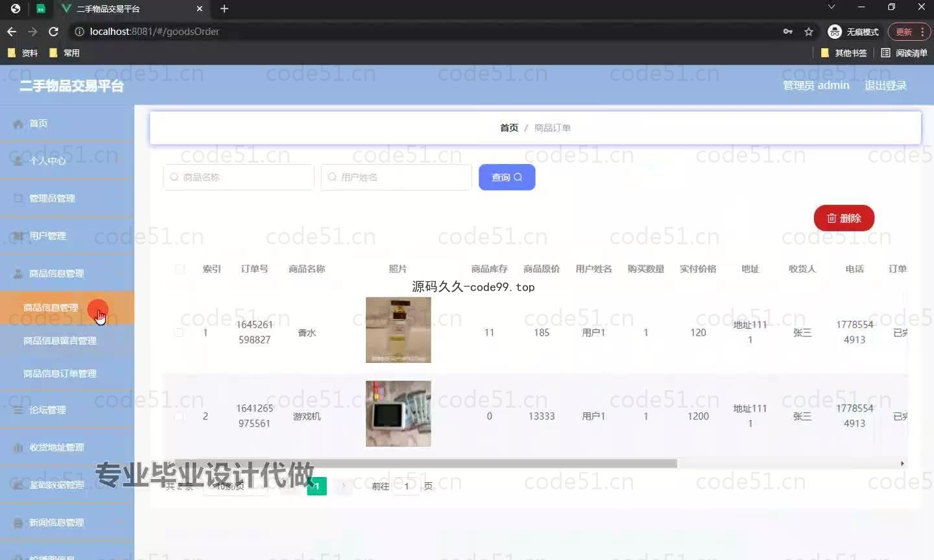Reload the page with the refresh icon

point(54,31)
